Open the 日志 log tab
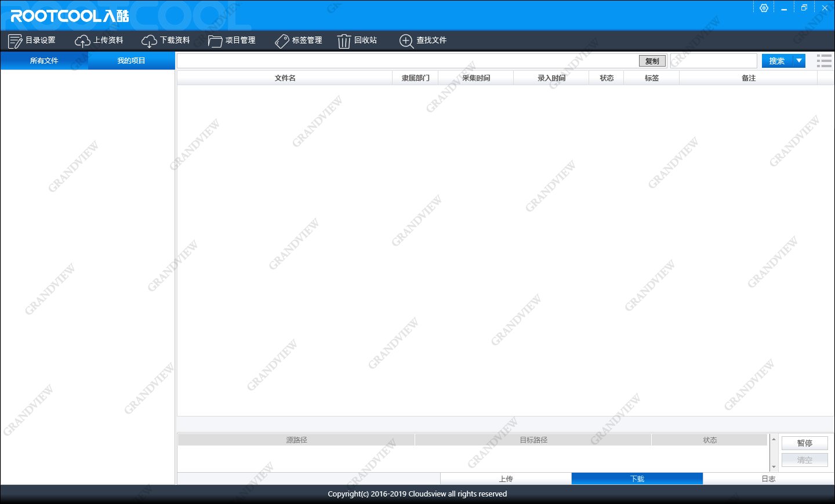 [768, 479]
